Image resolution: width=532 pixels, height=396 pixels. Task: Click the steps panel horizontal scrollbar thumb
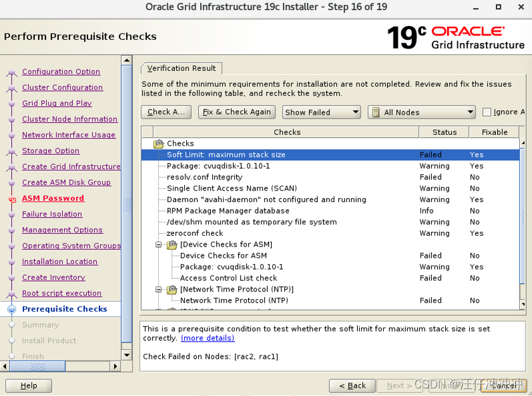pyautogui.click(x=37, y=366)
